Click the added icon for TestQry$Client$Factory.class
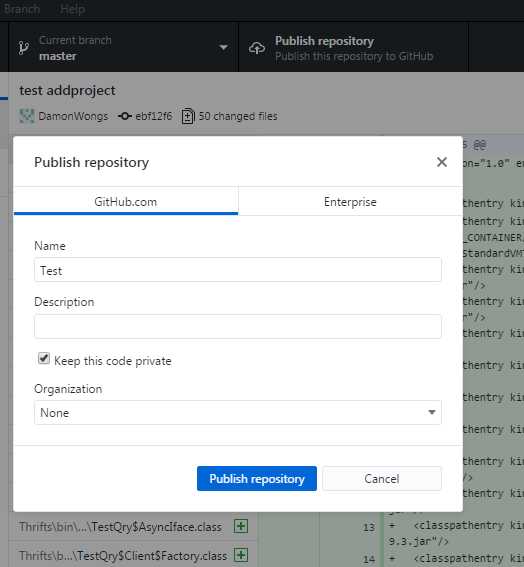The height and width of the screenshot is (567, 524). (241, 555)
